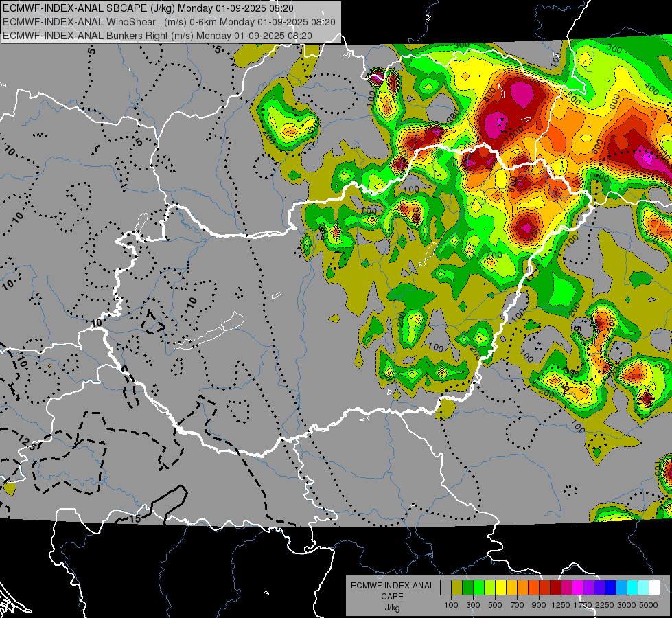Click the brick red legend swatch after 900
This screenshot has height=618, width=672.
click(545, 588)
